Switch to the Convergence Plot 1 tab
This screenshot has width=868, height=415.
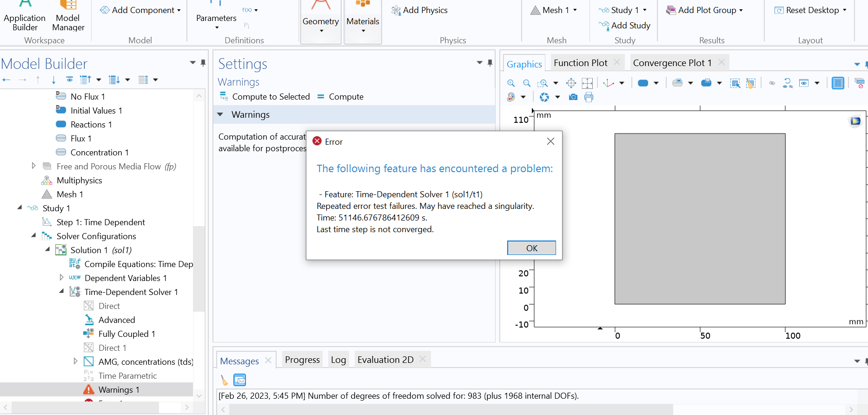(x=672, y=63)
